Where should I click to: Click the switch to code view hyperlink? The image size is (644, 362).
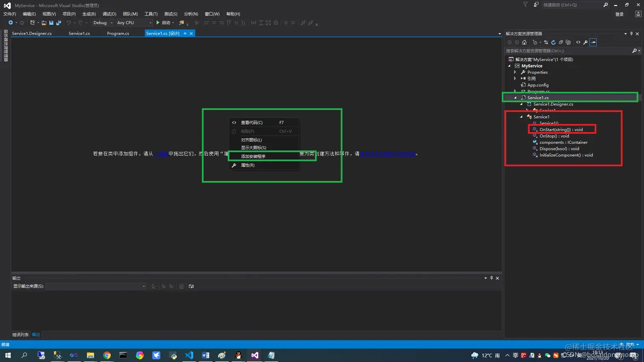click(388, 154)
